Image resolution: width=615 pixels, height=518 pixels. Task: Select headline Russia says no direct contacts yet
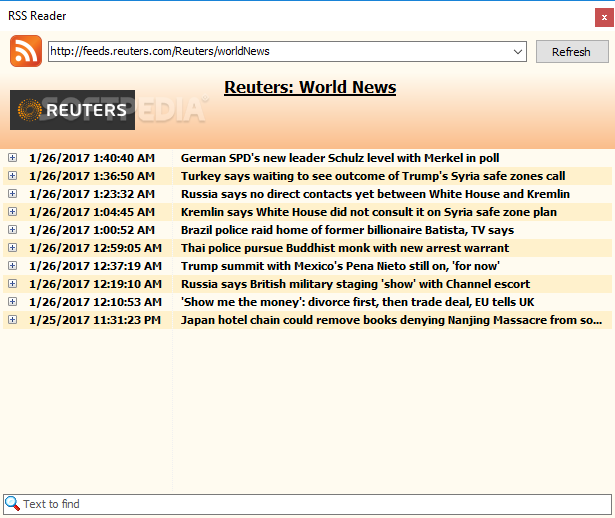click(x=375, y=194)
